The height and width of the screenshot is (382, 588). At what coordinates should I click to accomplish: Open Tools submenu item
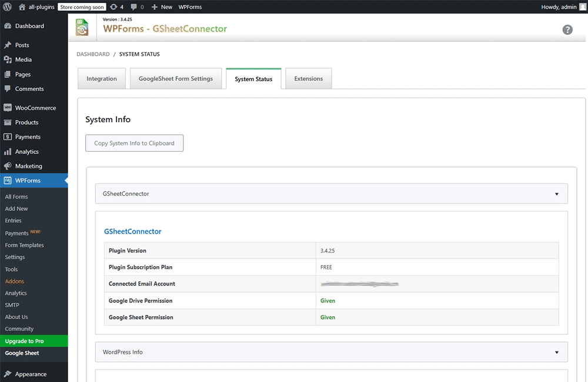tap(11, 269)
